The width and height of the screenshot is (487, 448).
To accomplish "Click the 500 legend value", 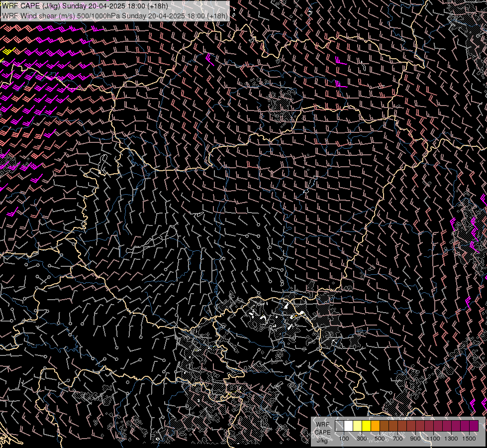I will tap(380, 439).
